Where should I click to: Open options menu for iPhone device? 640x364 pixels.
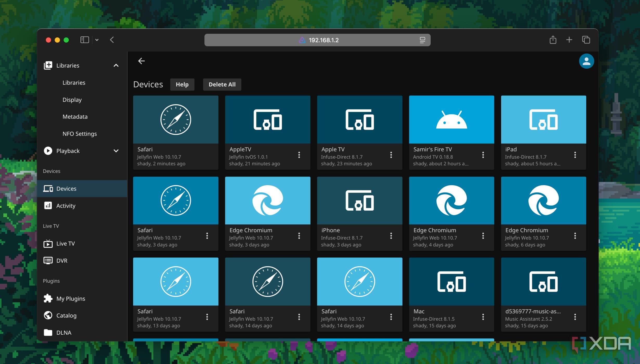391,236
